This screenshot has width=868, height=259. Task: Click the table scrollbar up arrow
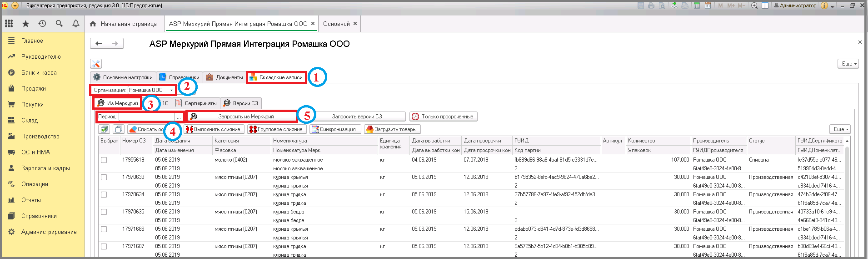[847, 141]
